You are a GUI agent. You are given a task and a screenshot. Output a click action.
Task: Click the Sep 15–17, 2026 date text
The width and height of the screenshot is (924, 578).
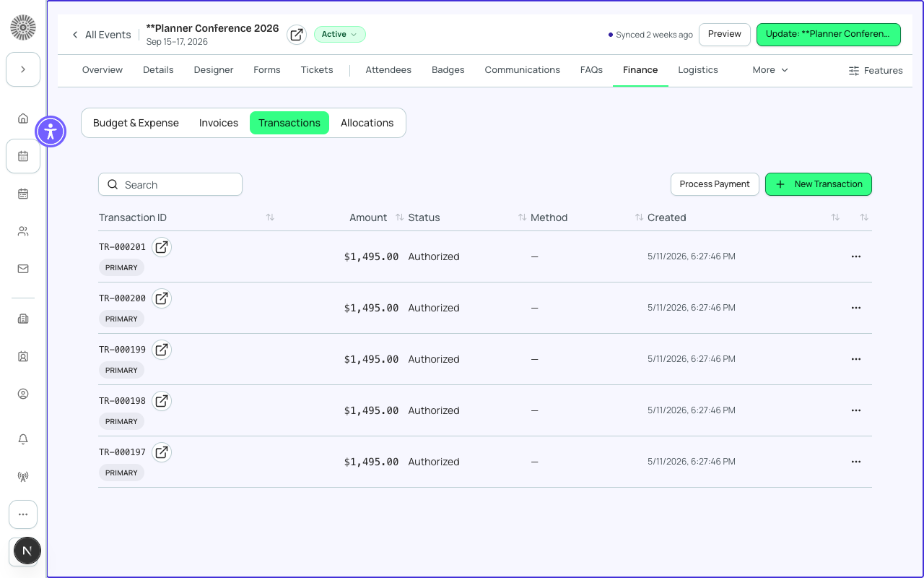177,42
